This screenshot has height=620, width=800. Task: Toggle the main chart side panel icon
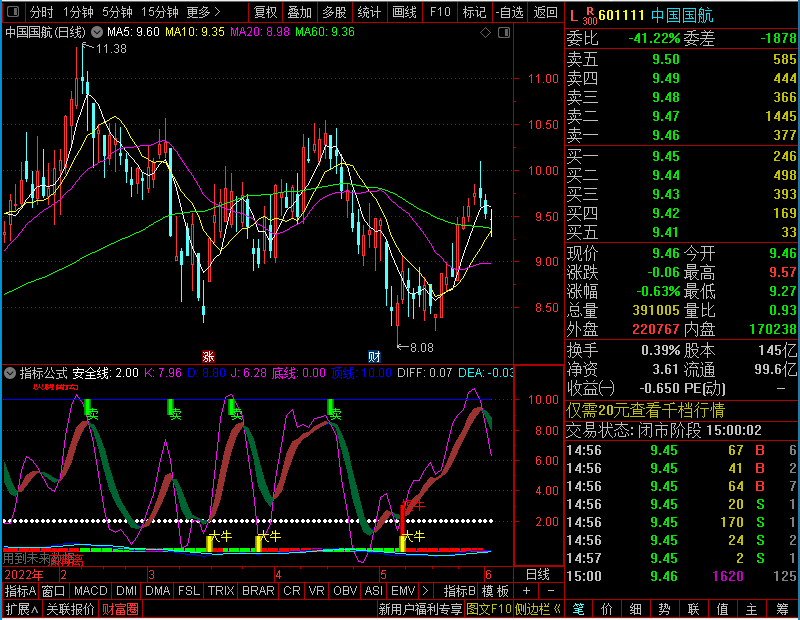504,33
